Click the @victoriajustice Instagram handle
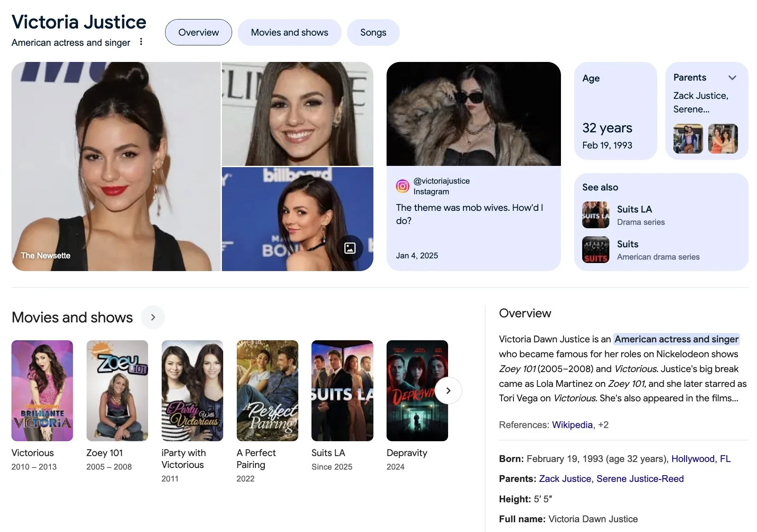The width and height of the screenshot is (757, 532). coord(441,181)
